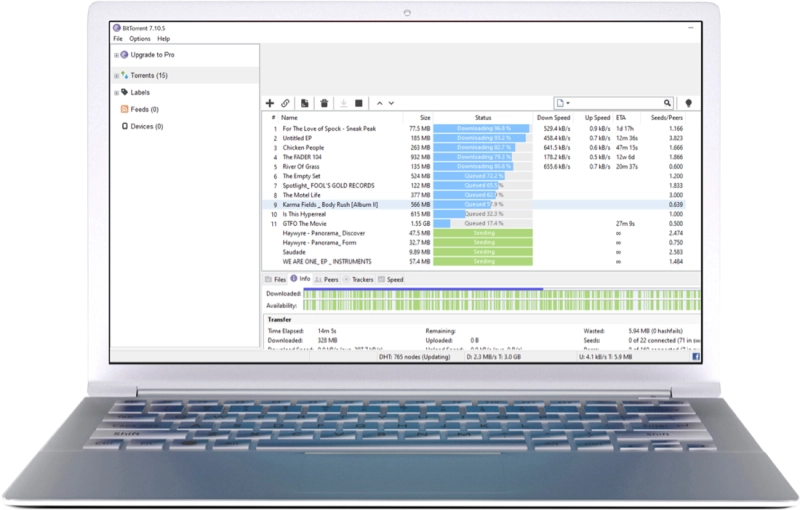The width and height of the screenshot is (800, 510).
Task: Click Seeding bar of Saudade
Action: [x=483, y=252]
